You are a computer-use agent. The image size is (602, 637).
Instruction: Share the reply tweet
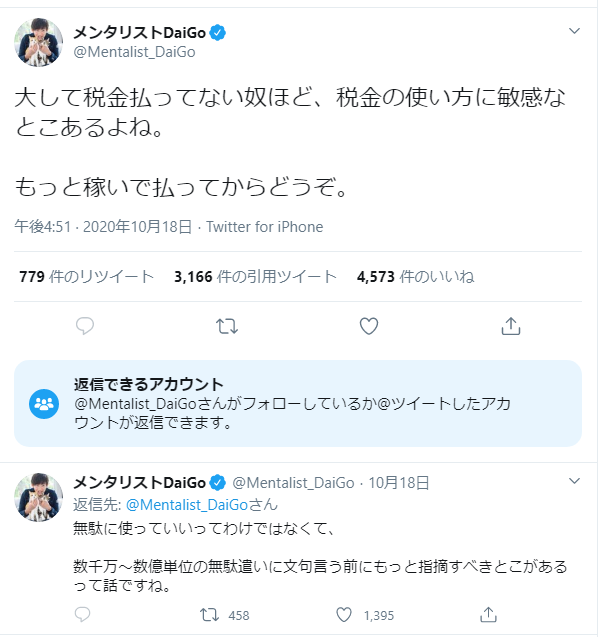(x=489, y=614)
